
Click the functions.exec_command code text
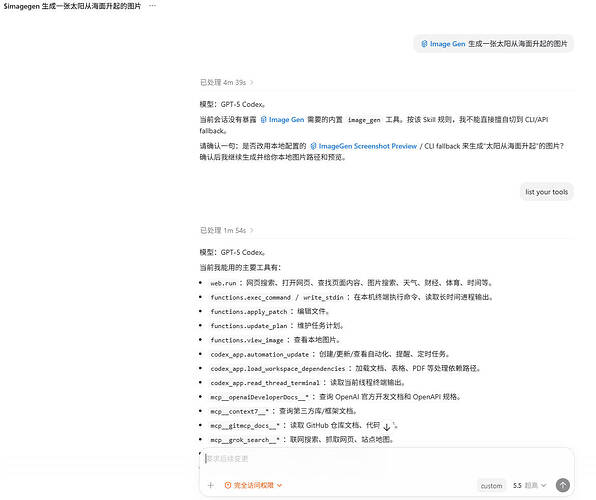tap(250, 297)
